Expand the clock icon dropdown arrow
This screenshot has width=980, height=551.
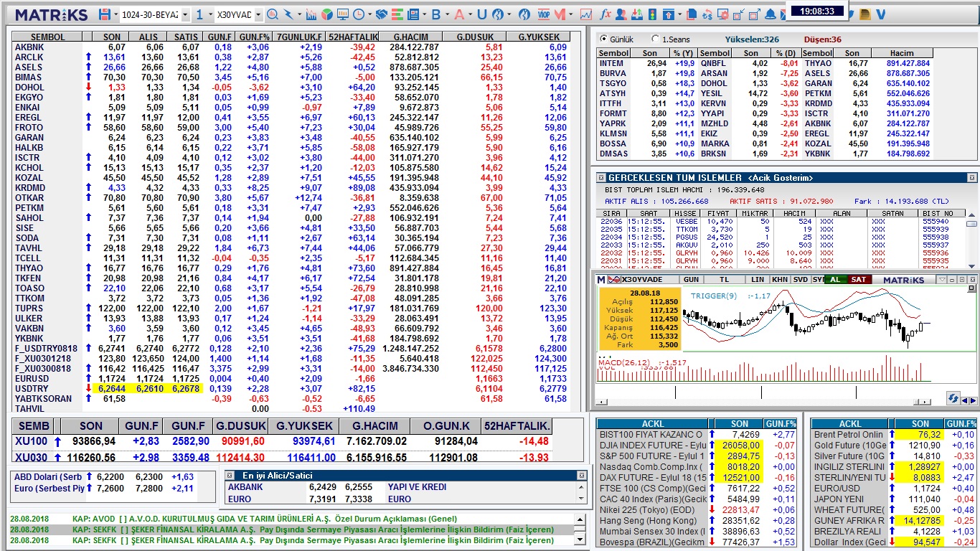click(369, 14)
